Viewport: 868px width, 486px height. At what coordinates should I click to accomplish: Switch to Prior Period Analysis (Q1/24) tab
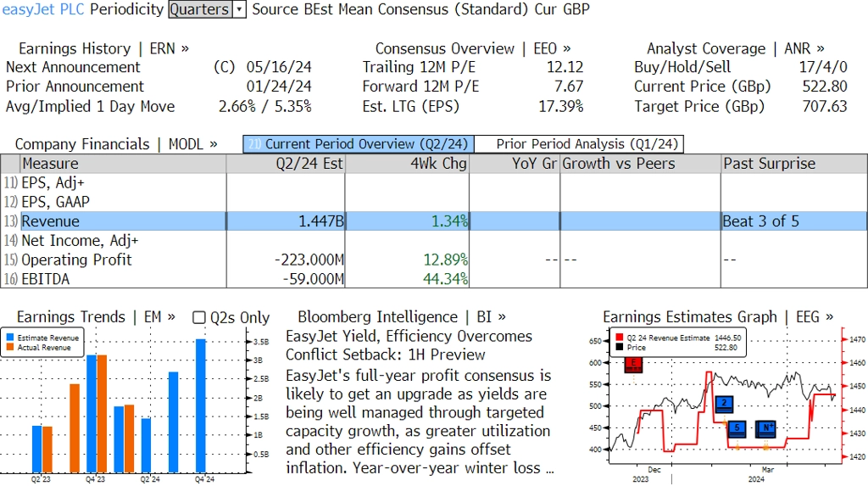tap(579, 144)
